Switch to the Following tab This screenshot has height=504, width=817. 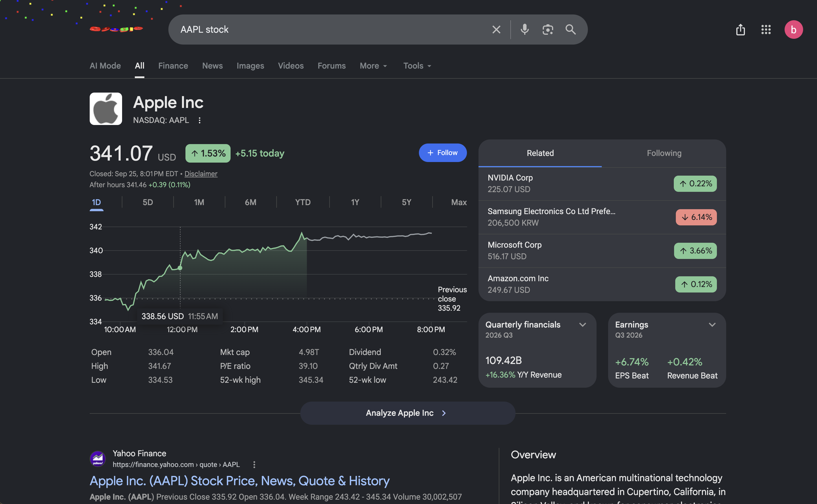pos(664,153)
